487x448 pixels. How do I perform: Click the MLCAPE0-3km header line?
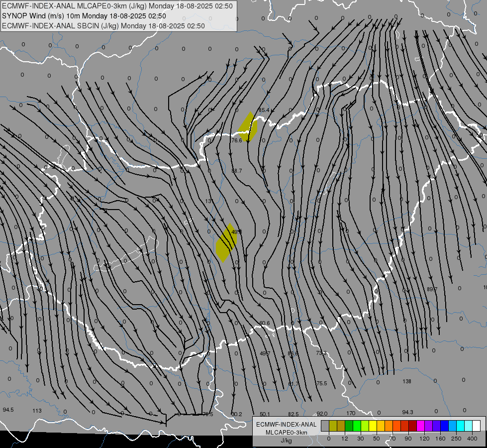pos(117,6)
